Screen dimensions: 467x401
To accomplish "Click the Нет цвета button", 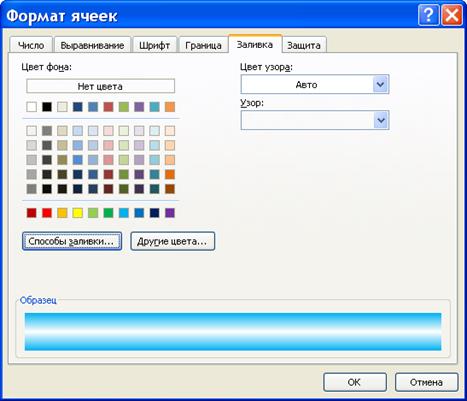I will 100,86.
